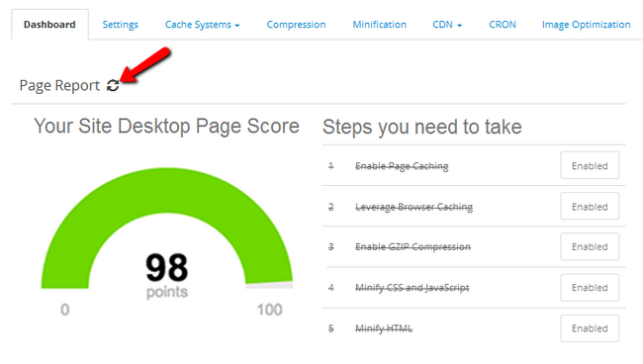
Task: Click 'Your Site Desktop Page Score' heading
Action: [166, 126]
